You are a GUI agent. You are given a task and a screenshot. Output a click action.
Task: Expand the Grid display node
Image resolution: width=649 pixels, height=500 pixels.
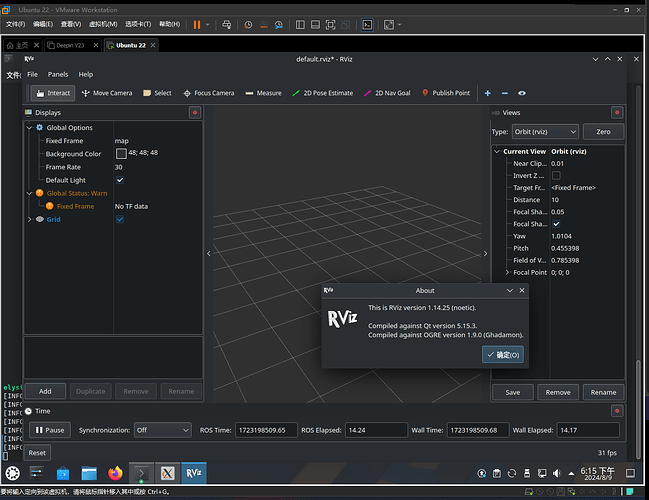pos(29,219)
